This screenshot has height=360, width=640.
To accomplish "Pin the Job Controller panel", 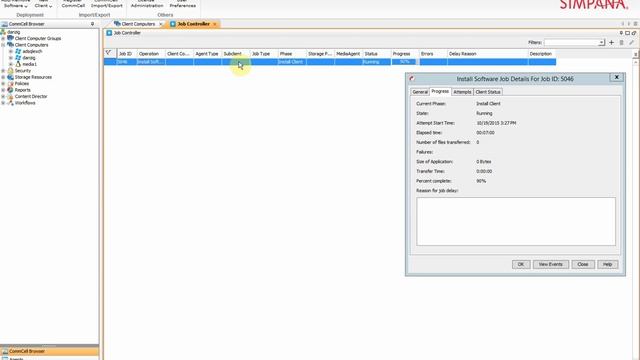I will [x=621, y=33].
